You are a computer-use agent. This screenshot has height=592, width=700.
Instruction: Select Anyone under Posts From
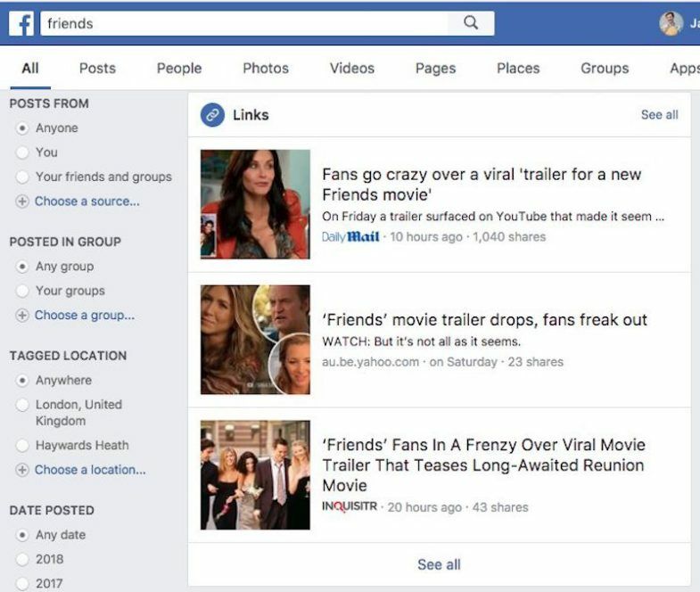click(22, 128)
